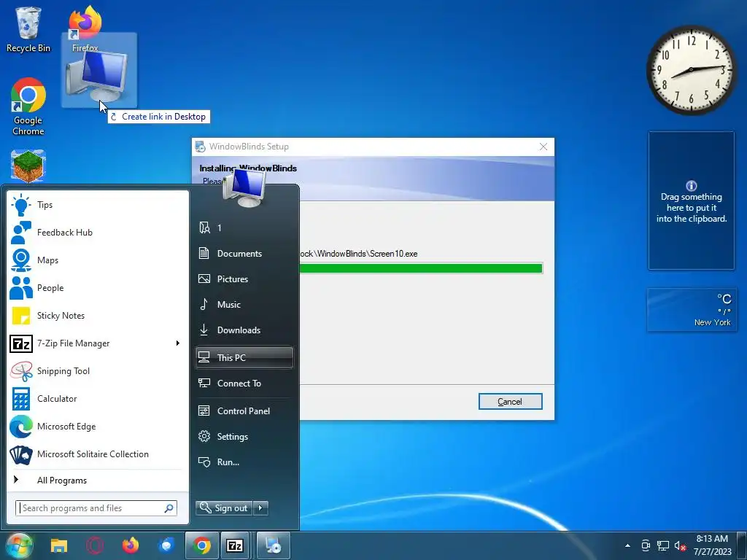The width and height of the screenshot is (747, 560).
Task: Open Control Panel from Start menu
Action: pyautogui.click(x=244, y=411)
